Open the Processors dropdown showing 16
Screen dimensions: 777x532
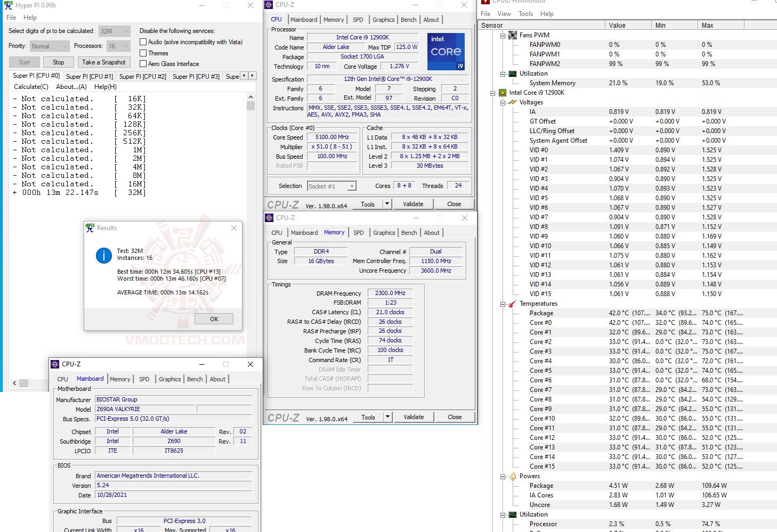coord(118,46)
